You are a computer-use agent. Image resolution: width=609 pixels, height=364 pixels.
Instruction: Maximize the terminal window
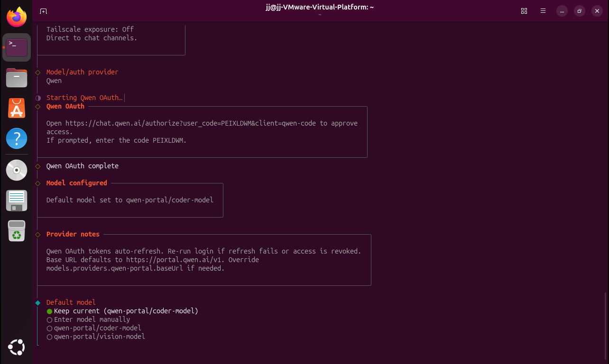point(579,11)
